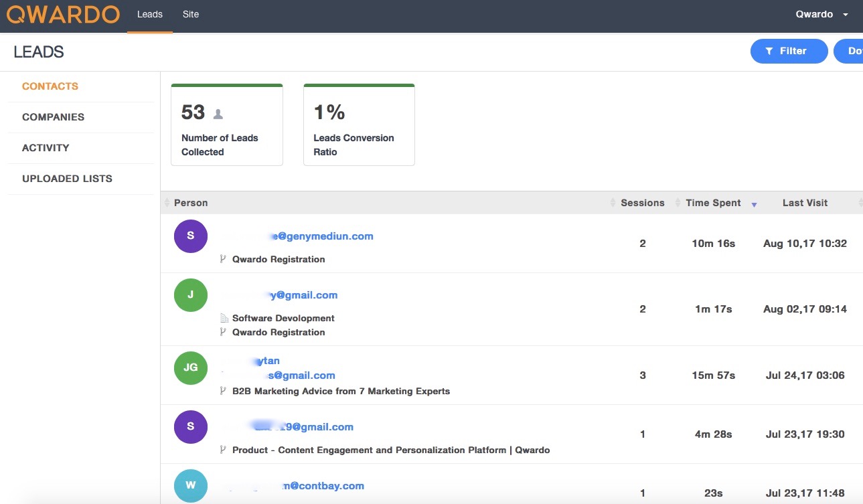Viewport: 863px width, 504px height.
Task: Sort by Time Spent column header
Action: pyautogui.click(x=713, y=203)
